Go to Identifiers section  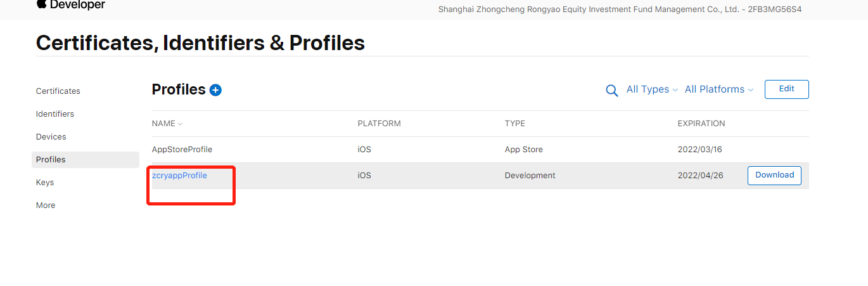pyautogui.click(x=55, y=114)
